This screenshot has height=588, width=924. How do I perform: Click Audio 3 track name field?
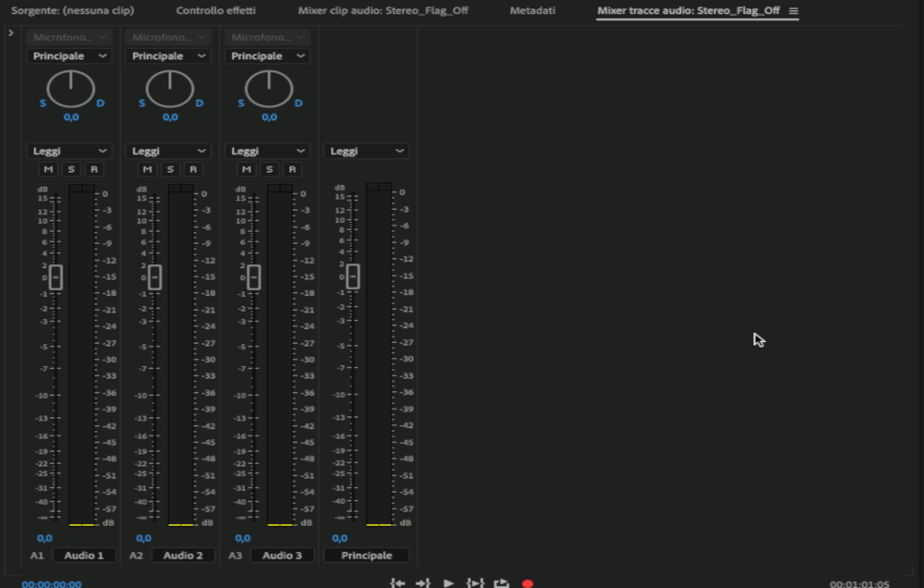click(282, 556)
